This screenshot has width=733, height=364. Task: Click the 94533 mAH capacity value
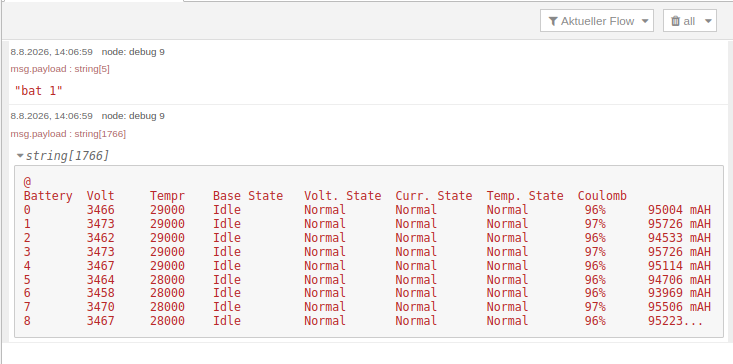(679, 238)
